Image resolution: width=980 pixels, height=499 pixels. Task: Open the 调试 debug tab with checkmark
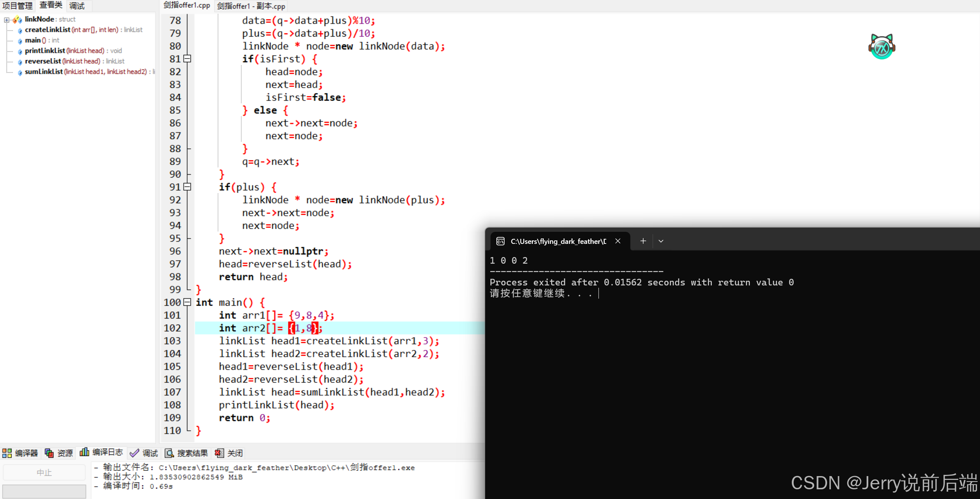pos(144,453)
